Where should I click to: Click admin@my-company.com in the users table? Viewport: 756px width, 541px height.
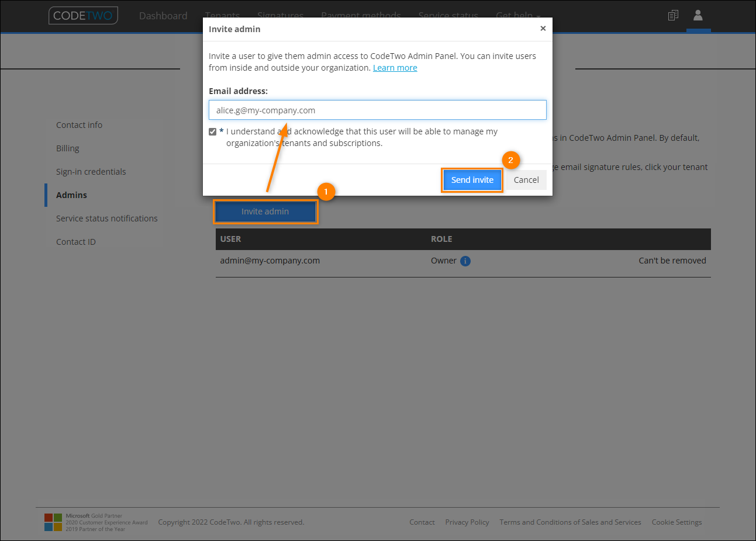[x=270, y=261]
